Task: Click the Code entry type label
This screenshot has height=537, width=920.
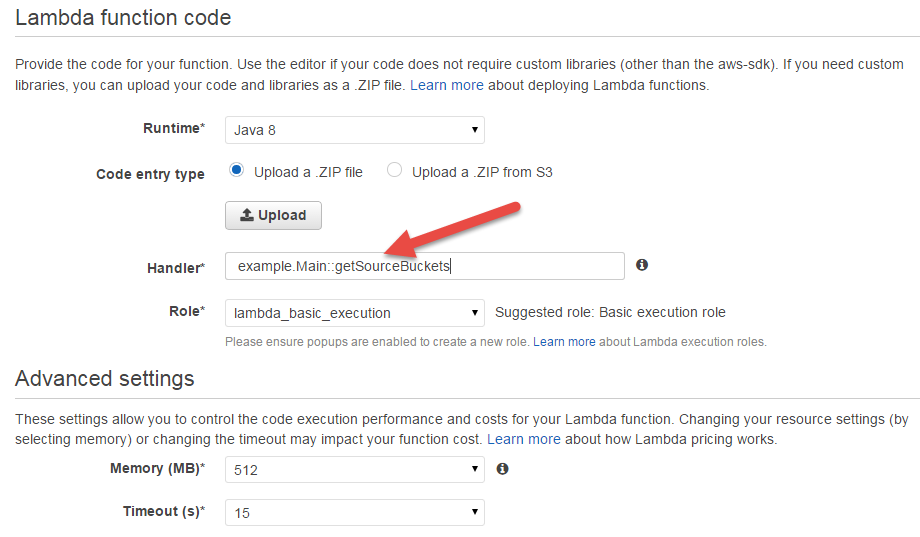Action: coord(150,174)
